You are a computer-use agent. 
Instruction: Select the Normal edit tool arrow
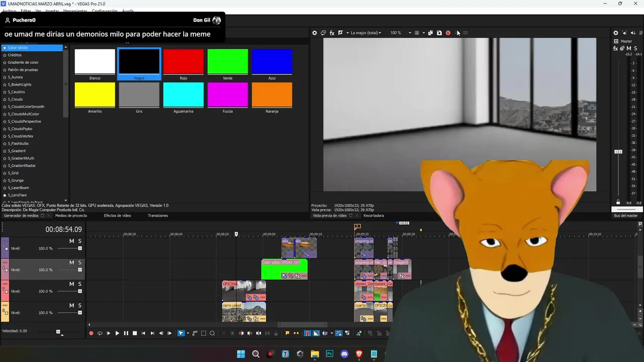point(181,333)
